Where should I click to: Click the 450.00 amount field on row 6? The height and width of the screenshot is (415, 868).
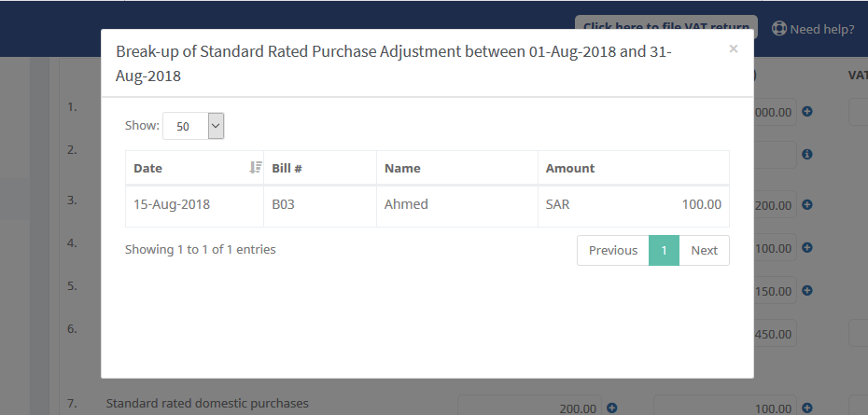775,334
